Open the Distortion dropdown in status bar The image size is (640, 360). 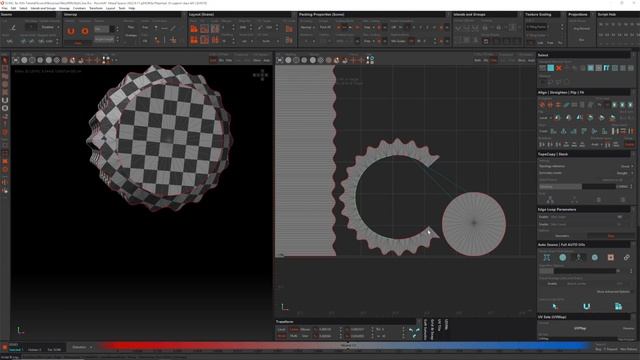(x=82, y=347)
